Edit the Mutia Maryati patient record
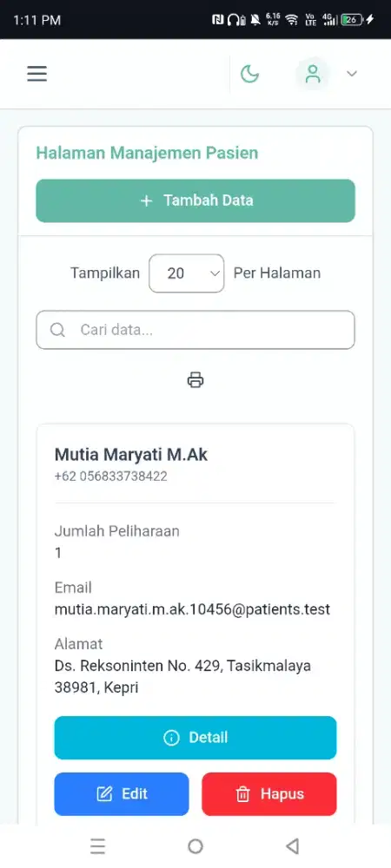This screenshot has height=868, width=391. 122,794
